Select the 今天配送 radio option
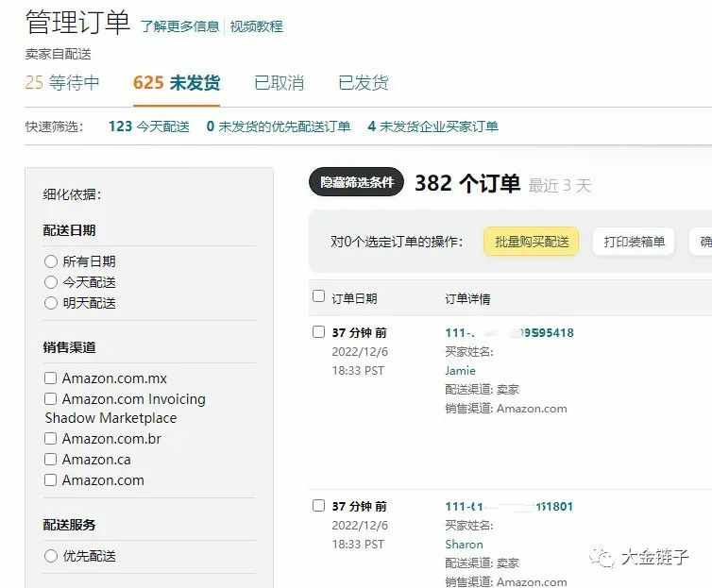This screenshot has height=588, width=712. pos(51,282)
